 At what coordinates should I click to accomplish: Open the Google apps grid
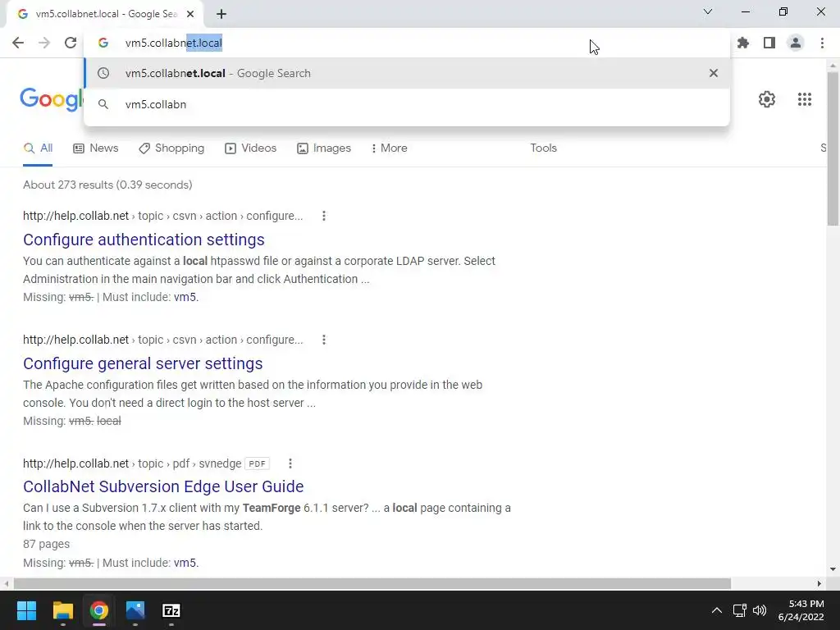pos(804,99)
